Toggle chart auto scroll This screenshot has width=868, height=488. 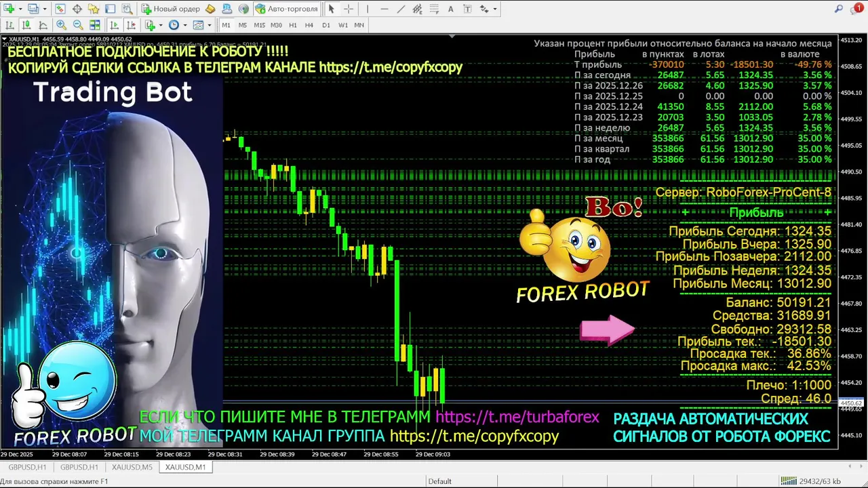pyautogui.click(x=114, y=25)
